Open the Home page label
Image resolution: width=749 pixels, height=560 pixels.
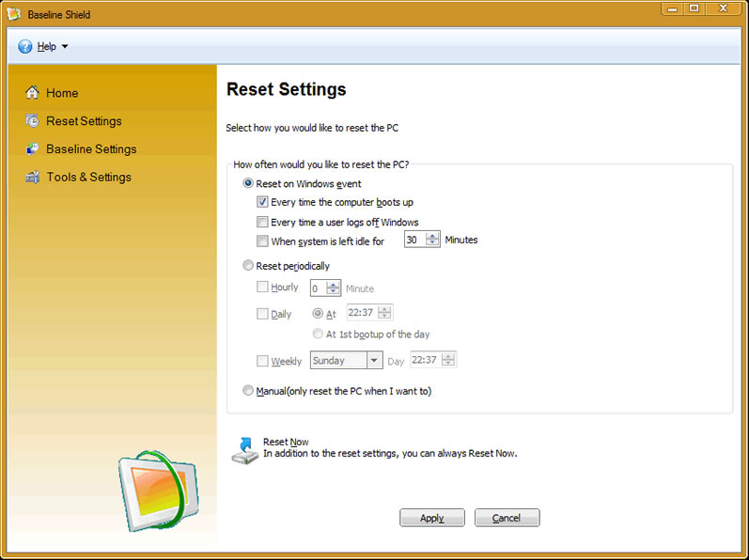62,93
